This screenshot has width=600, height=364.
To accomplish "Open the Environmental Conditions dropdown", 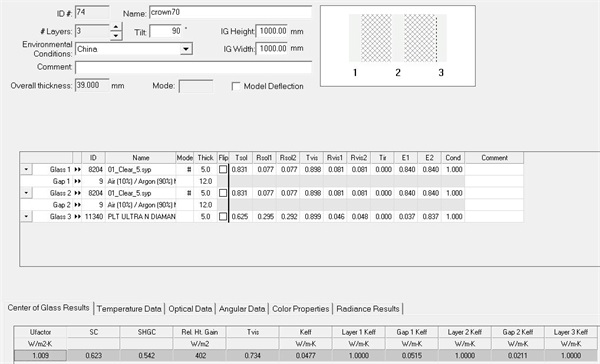I will point(186,49).
